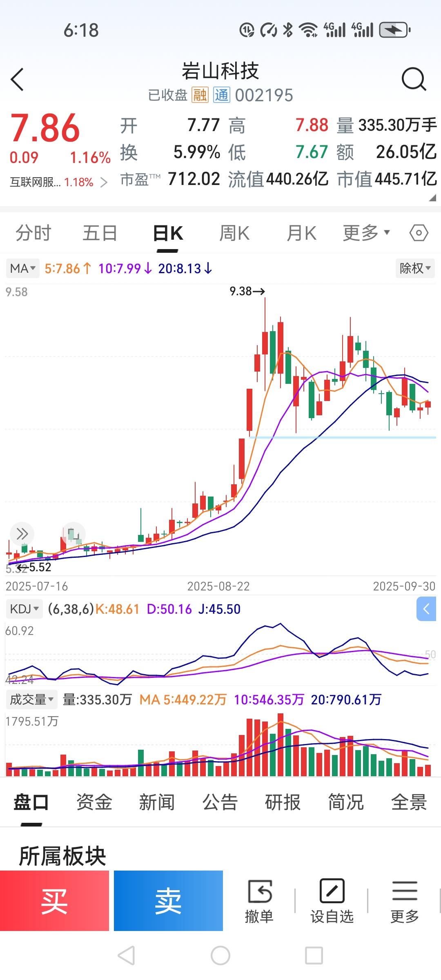Tap the Wi-Fi status icon
The width and height of the screenshot is (441, 980).
(x=308, y=30)
